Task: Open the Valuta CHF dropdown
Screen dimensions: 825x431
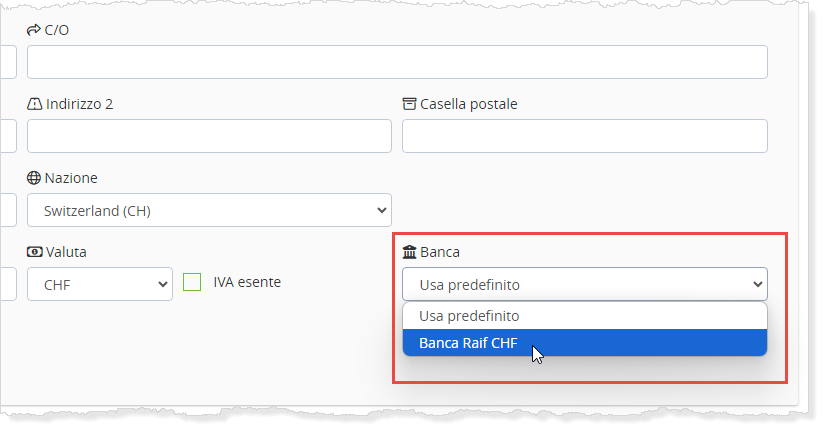Action: click(x=100, y=284)
